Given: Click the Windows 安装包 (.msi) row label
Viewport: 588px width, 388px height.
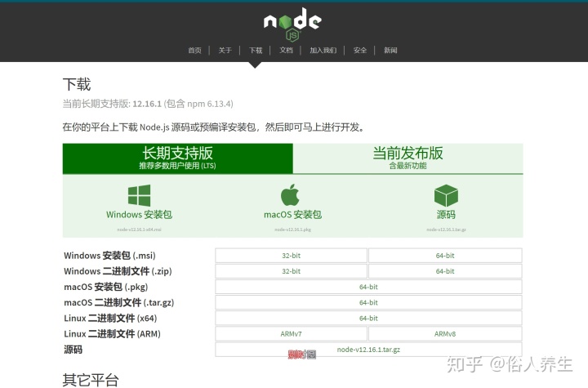Looking at the screenshot, I should tap(109, 256).
